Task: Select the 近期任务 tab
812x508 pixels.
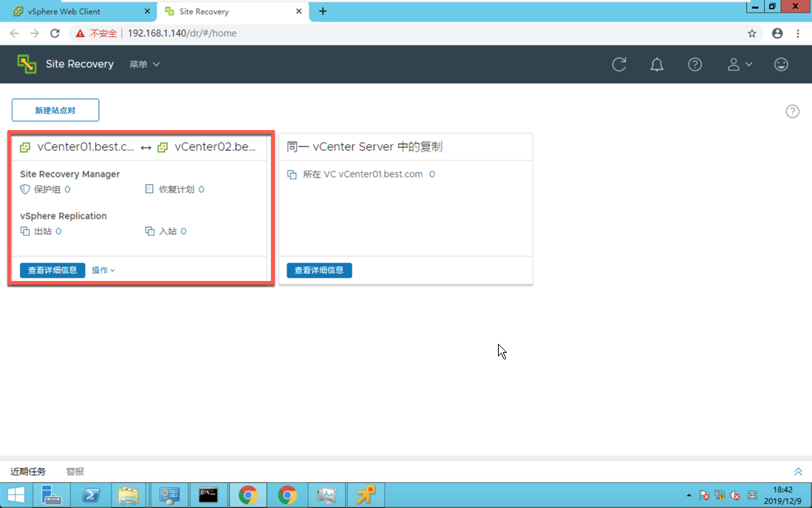Action: 28,471
